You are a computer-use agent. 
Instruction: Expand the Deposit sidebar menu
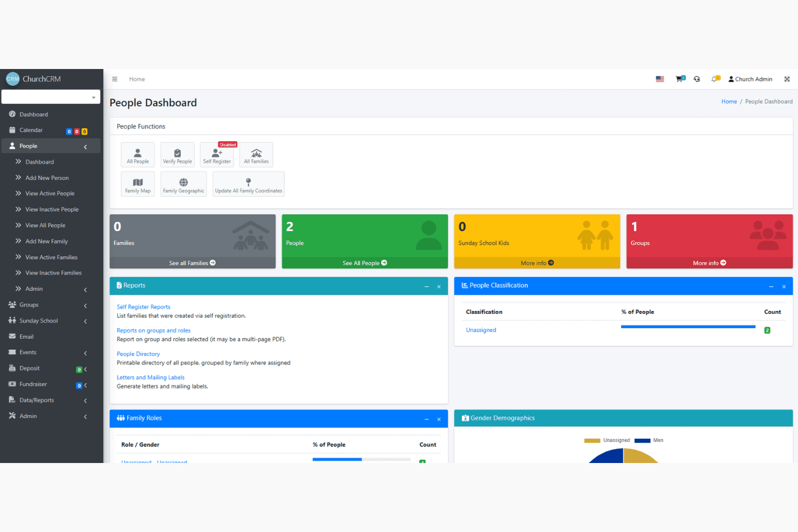point(51,369)
